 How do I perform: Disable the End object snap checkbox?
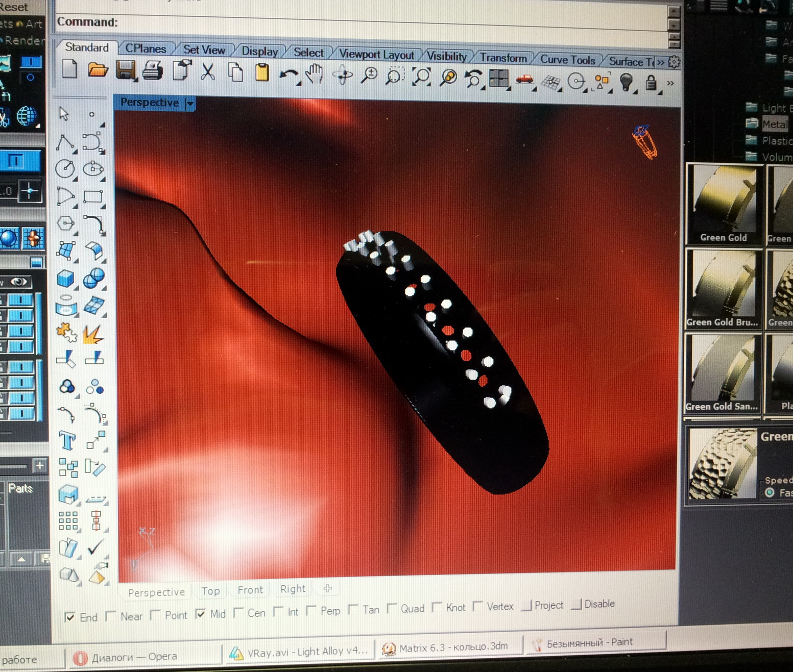[x=70, y=617]
